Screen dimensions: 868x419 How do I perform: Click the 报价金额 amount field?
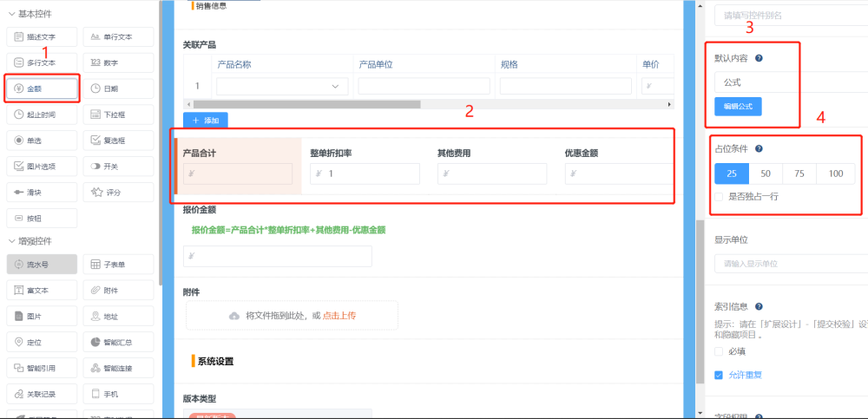tap(278, 256)
